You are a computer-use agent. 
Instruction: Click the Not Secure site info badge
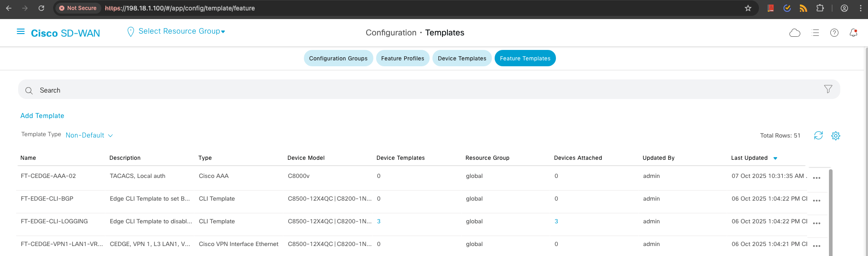[78, 8]
